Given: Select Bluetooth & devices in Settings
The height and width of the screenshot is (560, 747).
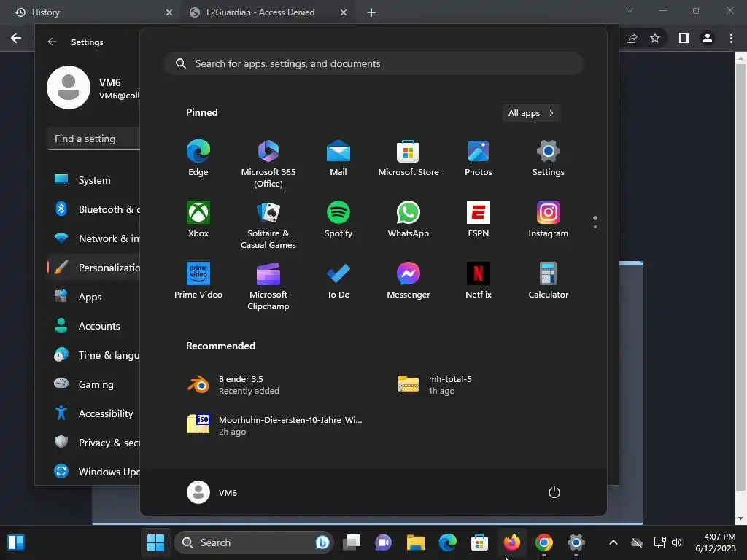Looking at the screenshot, I should coord(94,209).
